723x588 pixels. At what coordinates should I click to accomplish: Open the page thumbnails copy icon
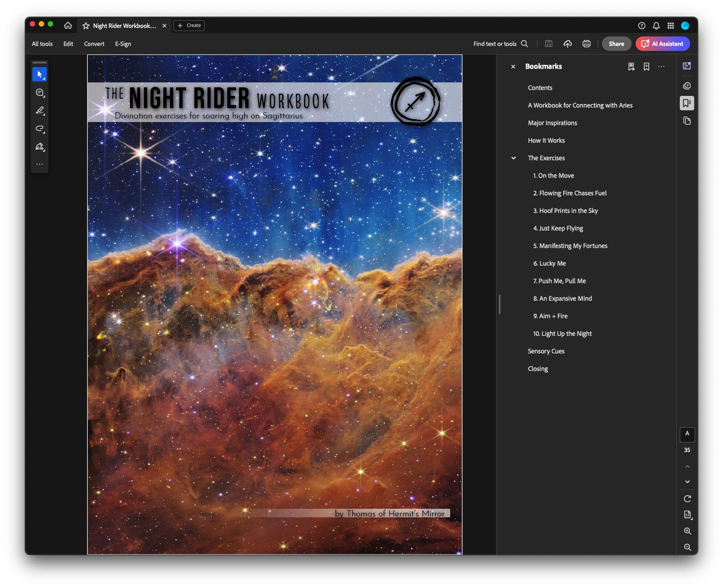coord(687,121)
